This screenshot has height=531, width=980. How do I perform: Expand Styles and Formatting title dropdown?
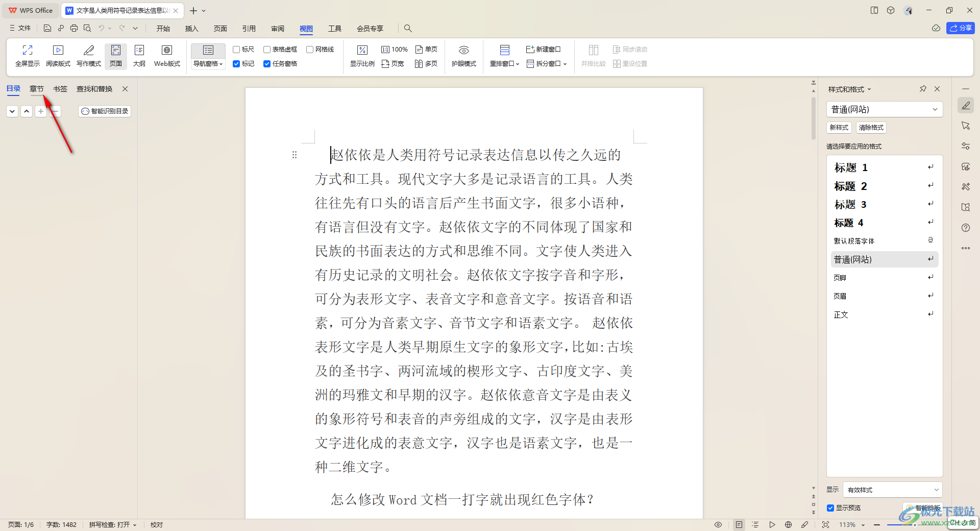click(869, 89)
